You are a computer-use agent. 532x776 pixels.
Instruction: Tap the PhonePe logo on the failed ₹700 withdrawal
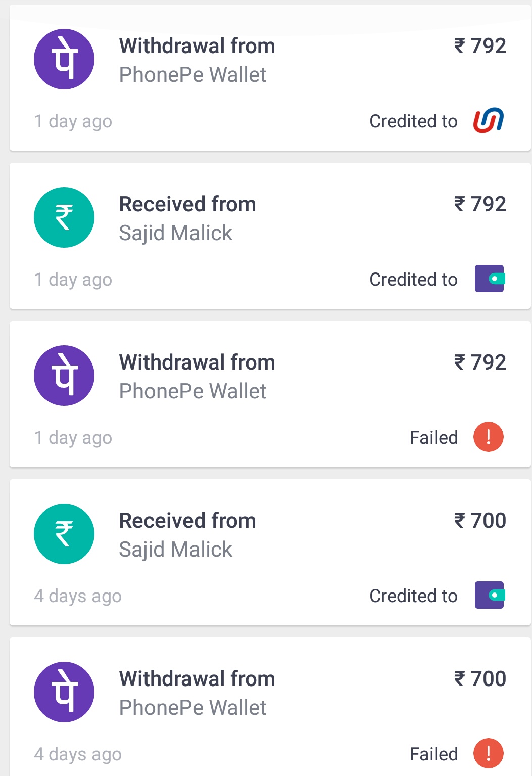coord(64,692)
